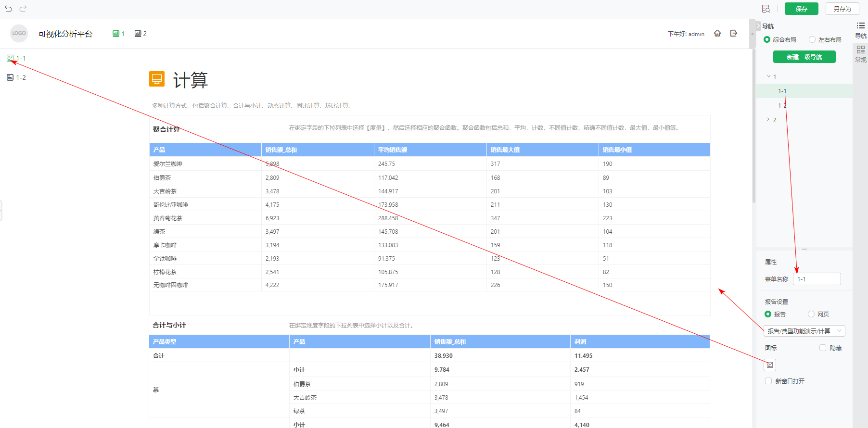Click the home icon in header
This screenshot has height=428, width=868.
coord(717,33)
